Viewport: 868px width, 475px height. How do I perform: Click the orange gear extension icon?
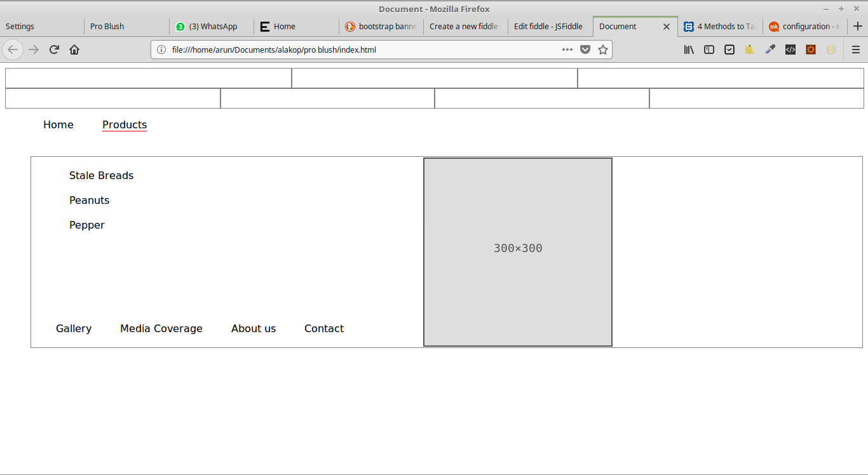[x=811, y=50]
